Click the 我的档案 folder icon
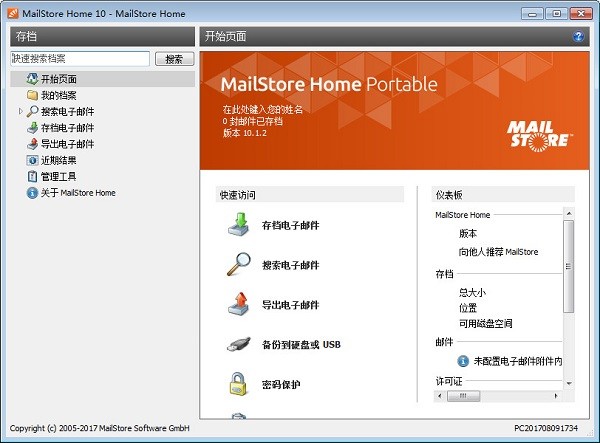This screenshot has height=443, width=600. point(32,95)
